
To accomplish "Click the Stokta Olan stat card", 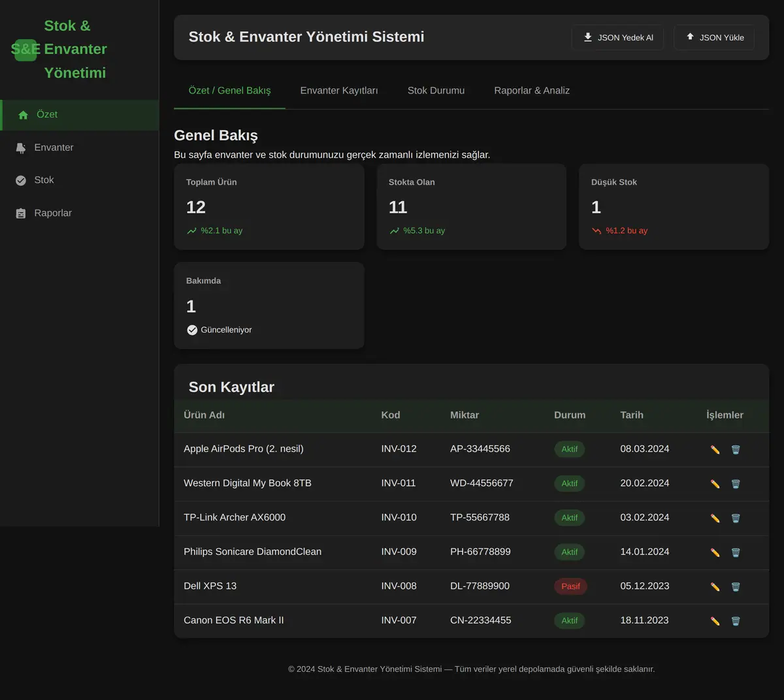I will 472,206.
